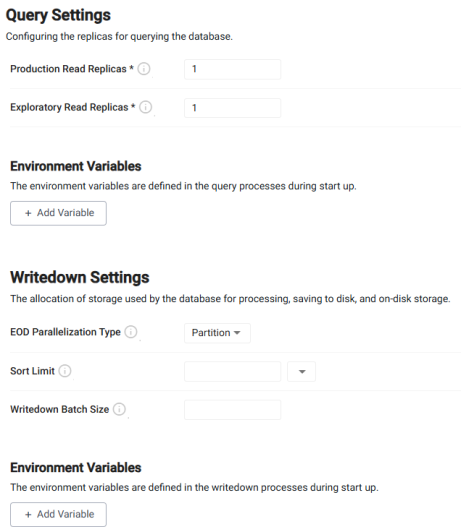Click the EOD Parallelization Type label text
The height and width of the screenshot is (532, 461).
(65, 332)
